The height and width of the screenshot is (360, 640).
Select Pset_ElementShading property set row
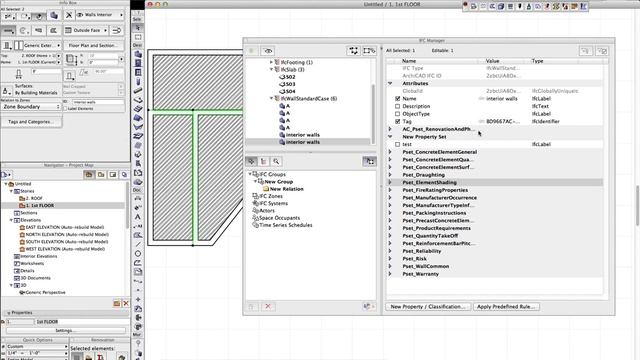(494, 182)
